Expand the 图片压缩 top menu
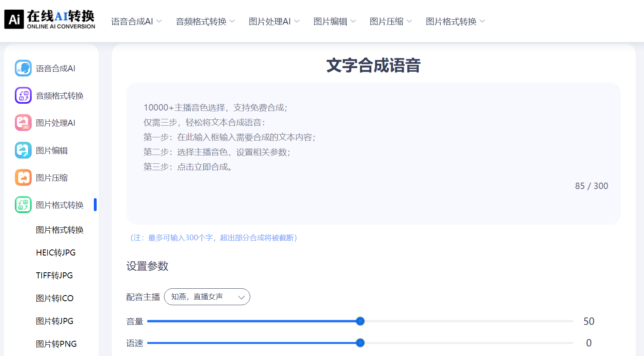This screenshot has height=356, width=644. coord(391,21)
